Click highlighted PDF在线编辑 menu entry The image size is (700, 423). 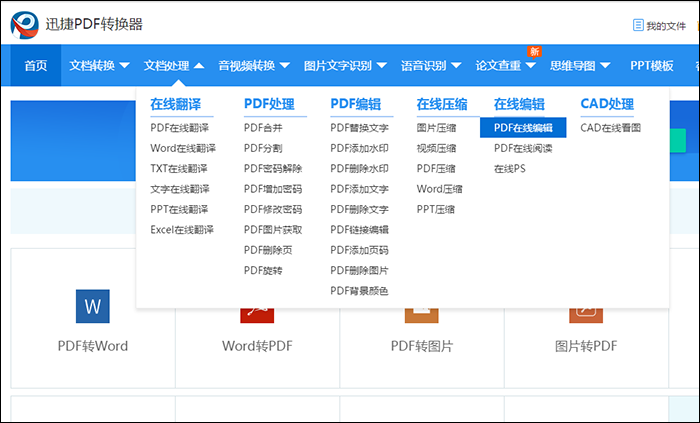(x=523, y=128)
